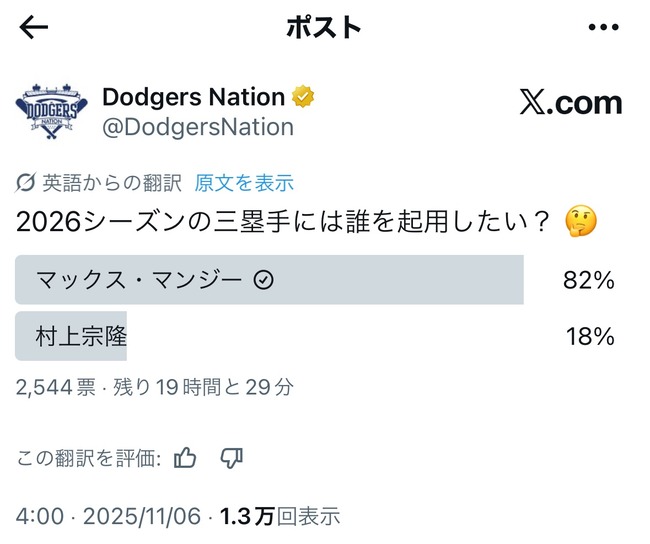Click the 82% poll result
Image resolution: width=650 pixels, height=544 pixels.
tap(588, 281)
